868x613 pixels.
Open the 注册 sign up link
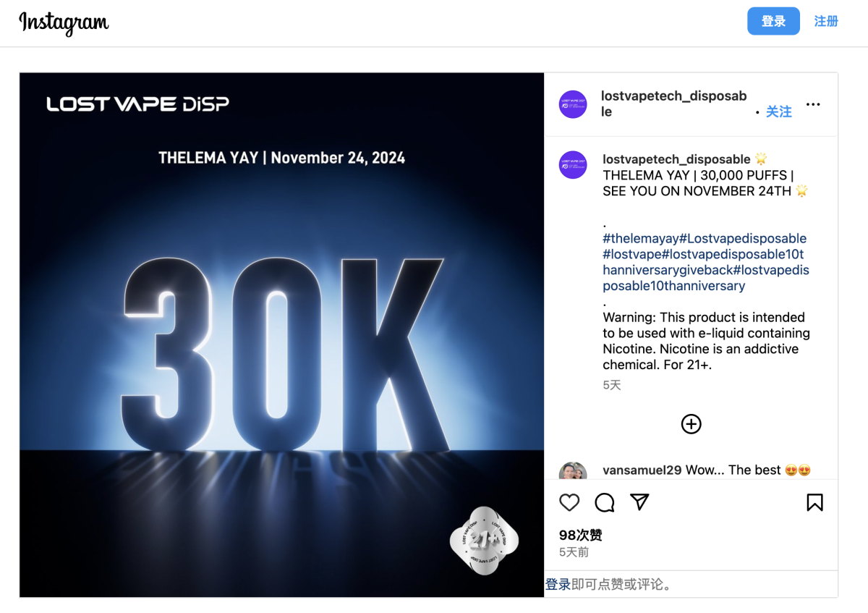[826, 21]
